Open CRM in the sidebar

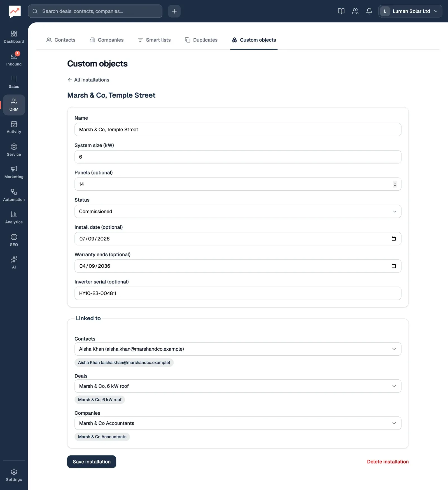[14, 105]
